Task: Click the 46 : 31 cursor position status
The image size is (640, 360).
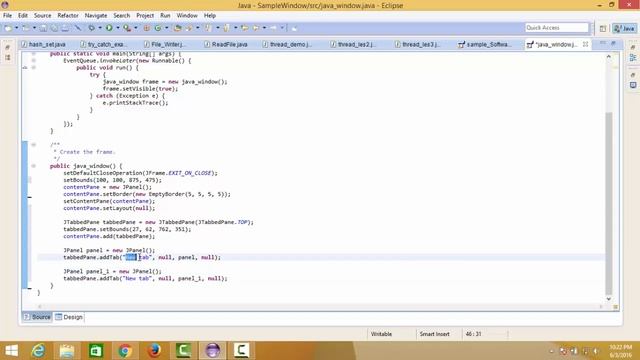Action: [473, 334]
